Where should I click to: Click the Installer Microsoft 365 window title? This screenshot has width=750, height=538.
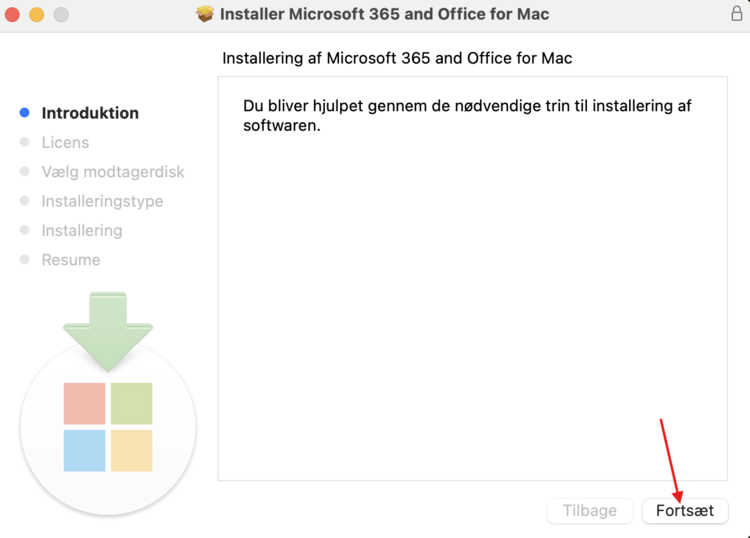[x=384, y=14]
